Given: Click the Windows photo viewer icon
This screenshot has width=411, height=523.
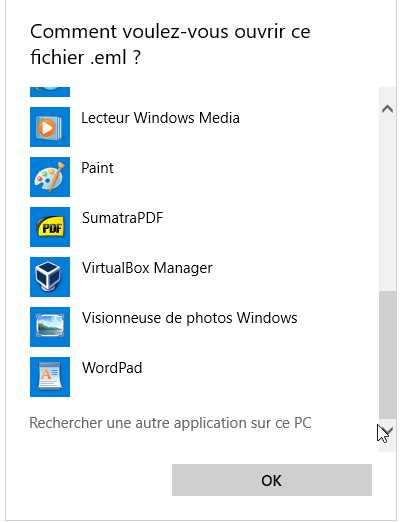Looking at the screenshot, I should [50, 327].
